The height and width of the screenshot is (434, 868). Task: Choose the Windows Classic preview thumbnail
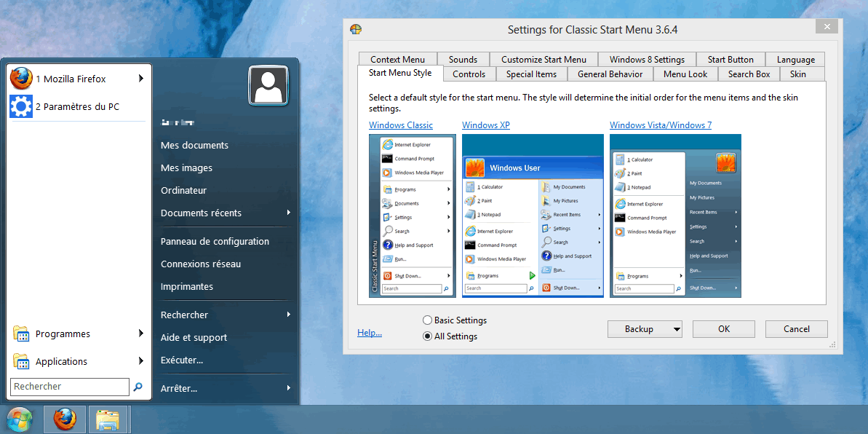413,216
